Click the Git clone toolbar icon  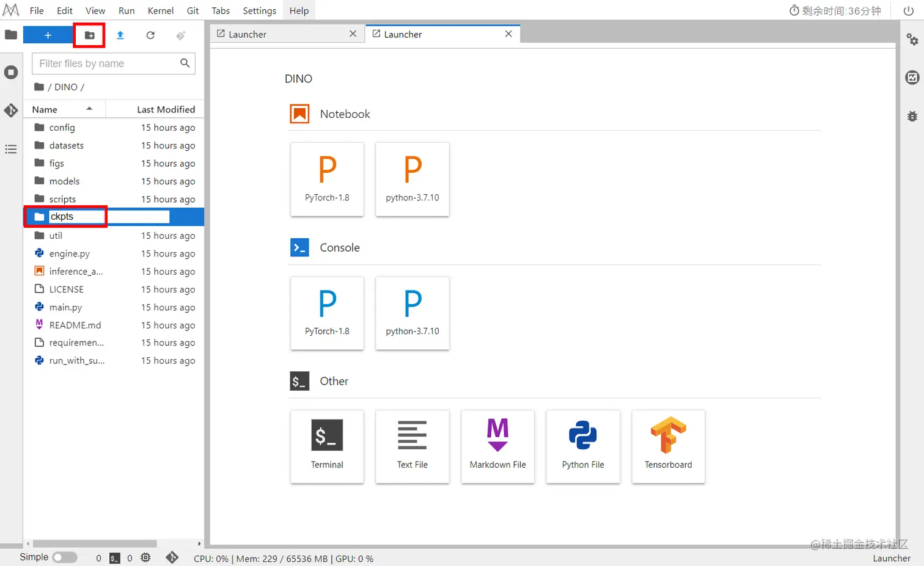click(181, 35)
